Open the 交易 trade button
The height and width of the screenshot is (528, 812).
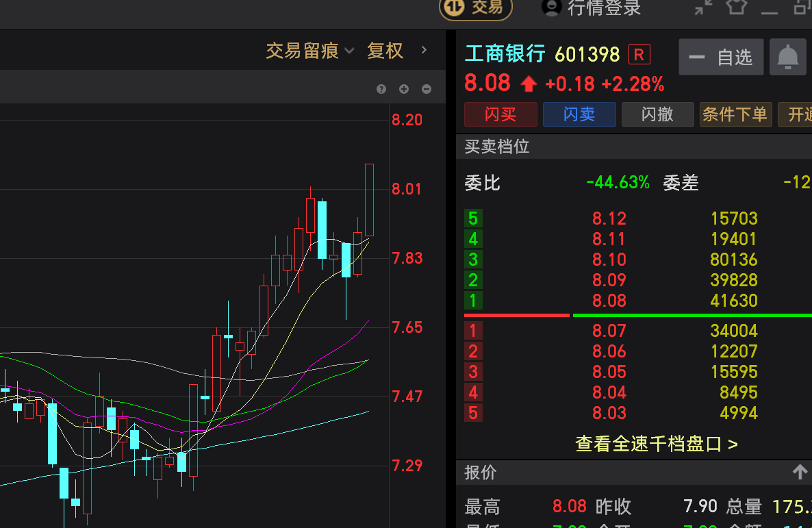coord(475,8)
